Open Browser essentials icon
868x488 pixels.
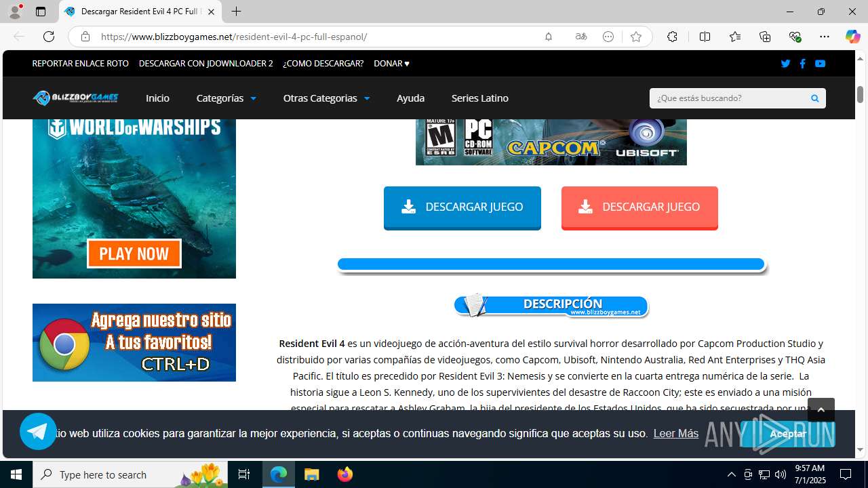(795, 37)
